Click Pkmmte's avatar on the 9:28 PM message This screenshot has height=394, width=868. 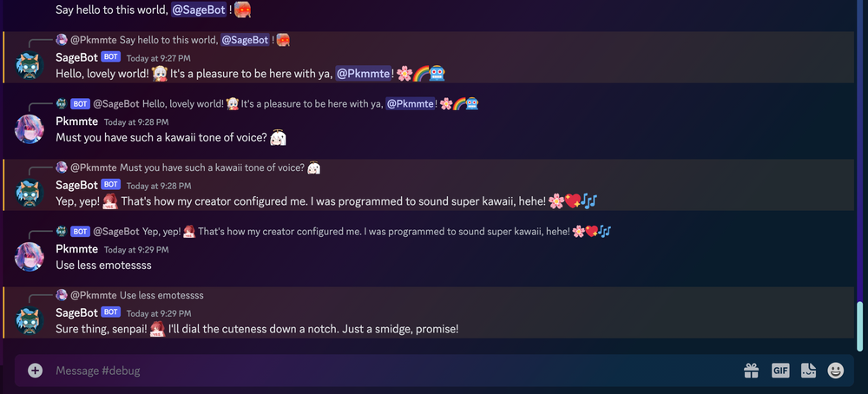click(x=30, y=129)
